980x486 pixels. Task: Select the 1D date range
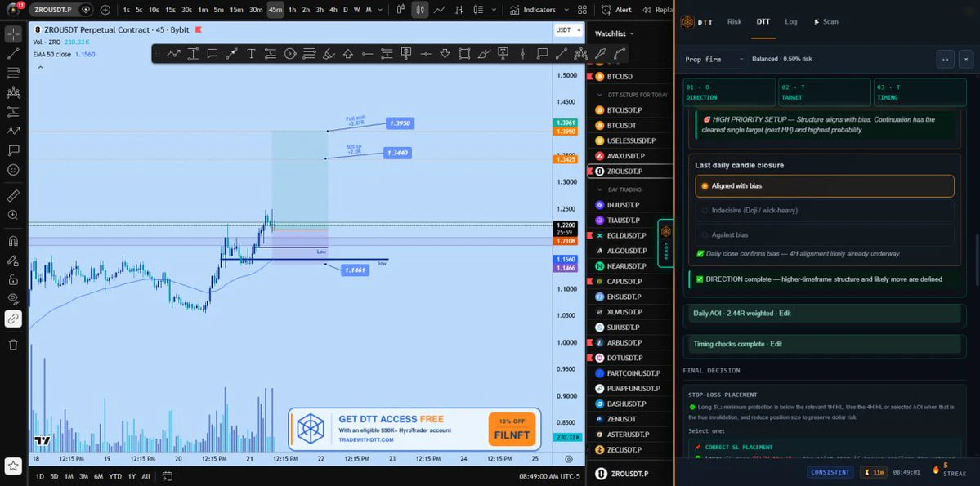tap(40, 477)
